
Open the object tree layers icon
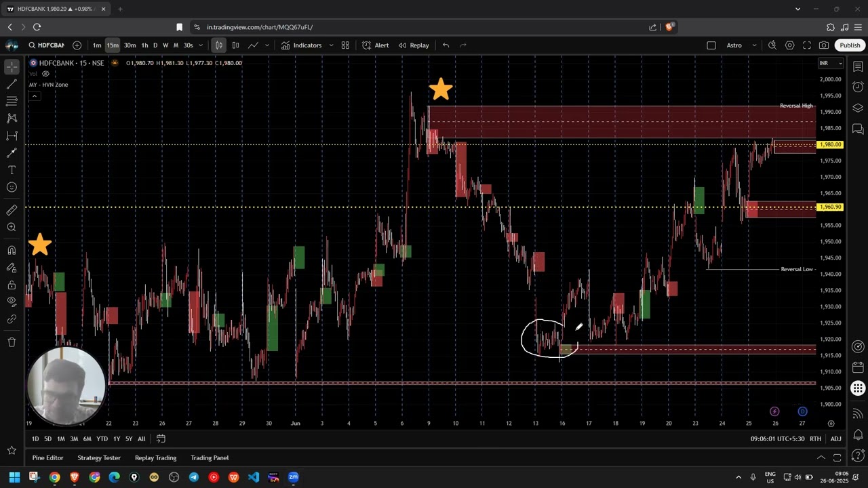coord(858,108)
